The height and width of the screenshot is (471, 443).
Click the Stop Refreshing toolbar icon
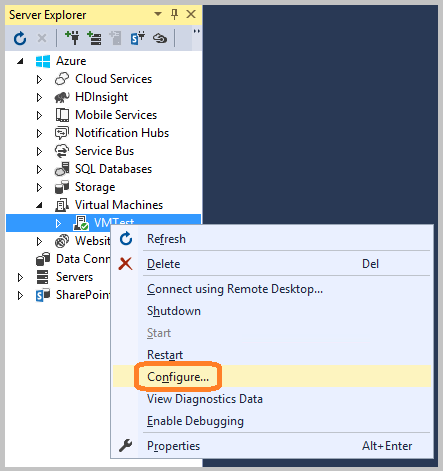[42, 38]
